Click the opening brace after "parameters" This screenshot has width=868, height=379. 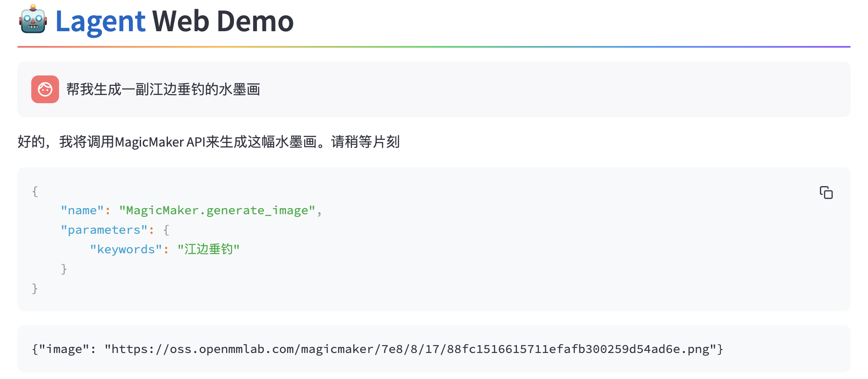click(x=166, y=230)
